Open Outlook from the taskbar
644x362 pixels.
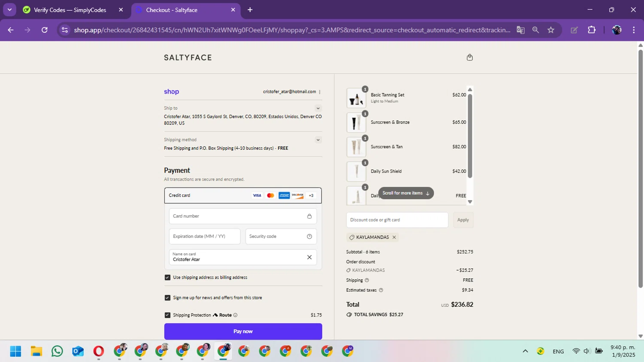click(78, 351)
